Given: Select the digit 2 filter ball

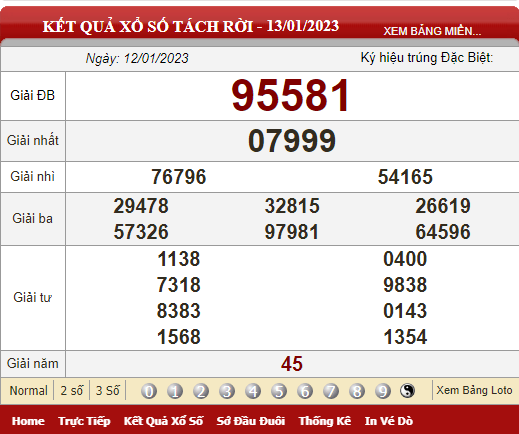Looking at the screenshot, I should [201, 391].
